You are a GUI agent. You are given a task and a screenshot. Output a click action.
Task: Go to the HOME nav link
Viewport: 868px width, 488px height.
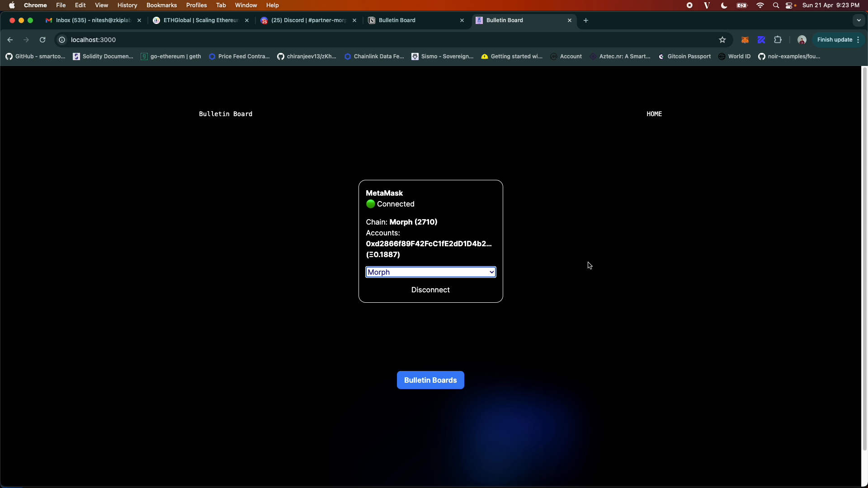coord(654,114)
